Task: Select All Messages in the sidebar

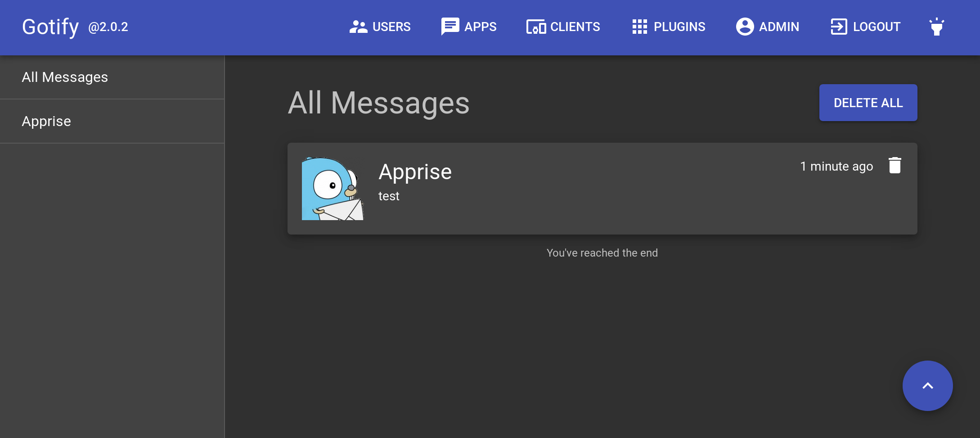Action: [x=65, y=77]
